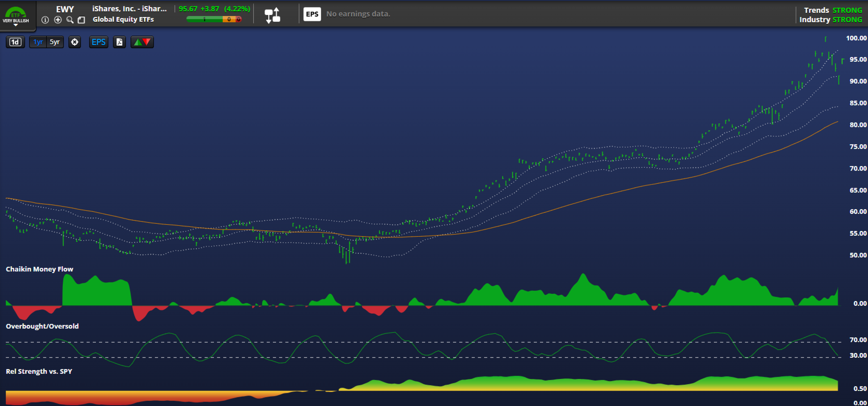Toggle the blue EPS chart overlay

99,42
